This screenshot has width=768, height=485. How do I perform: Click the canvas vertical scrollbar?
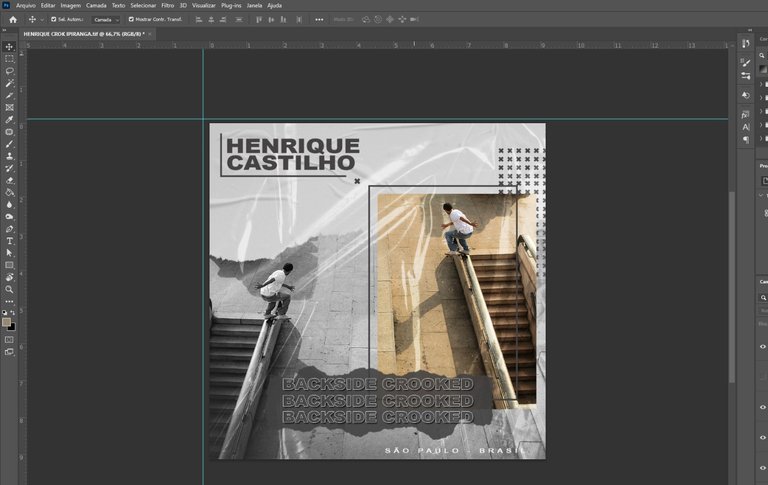point(732,287)
